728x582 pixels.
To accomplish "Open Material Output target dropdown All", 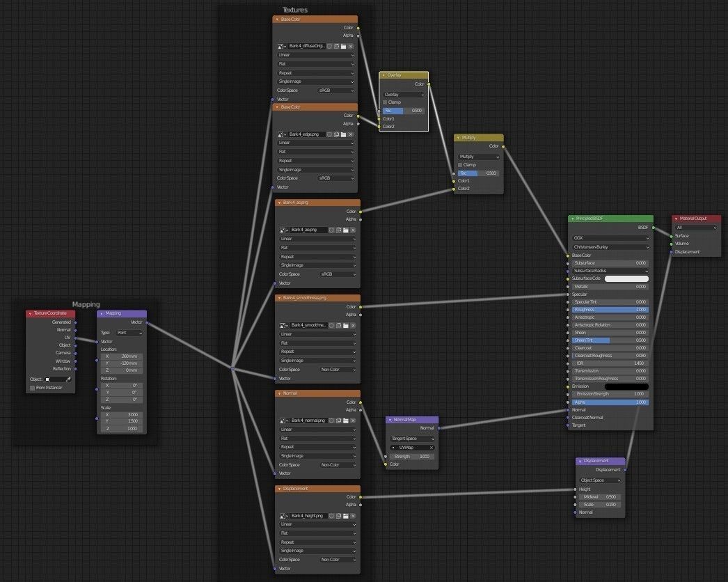I will point(696,228).
